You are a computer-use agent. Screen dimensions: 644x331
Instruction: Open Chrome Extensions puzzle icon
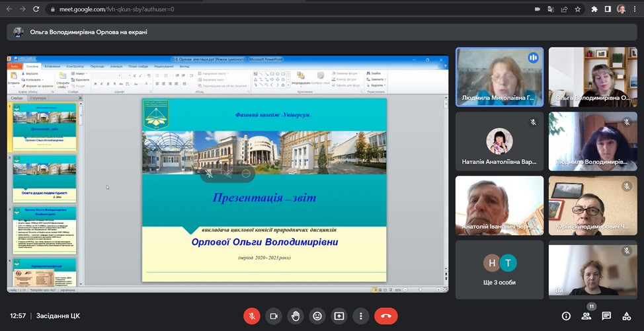point(594,9)
